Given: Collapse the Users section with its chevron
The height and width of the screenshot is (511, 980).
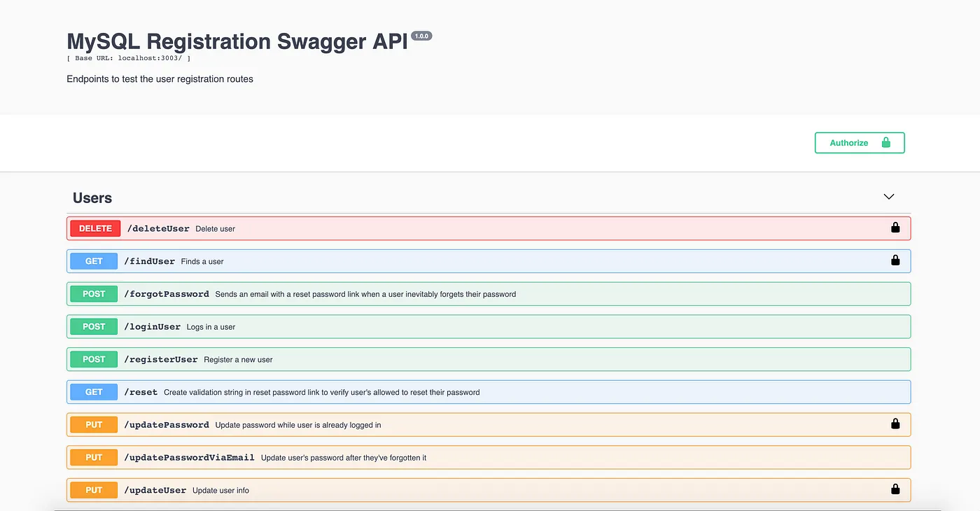Looking at the screenshot, I should (888, 197).
